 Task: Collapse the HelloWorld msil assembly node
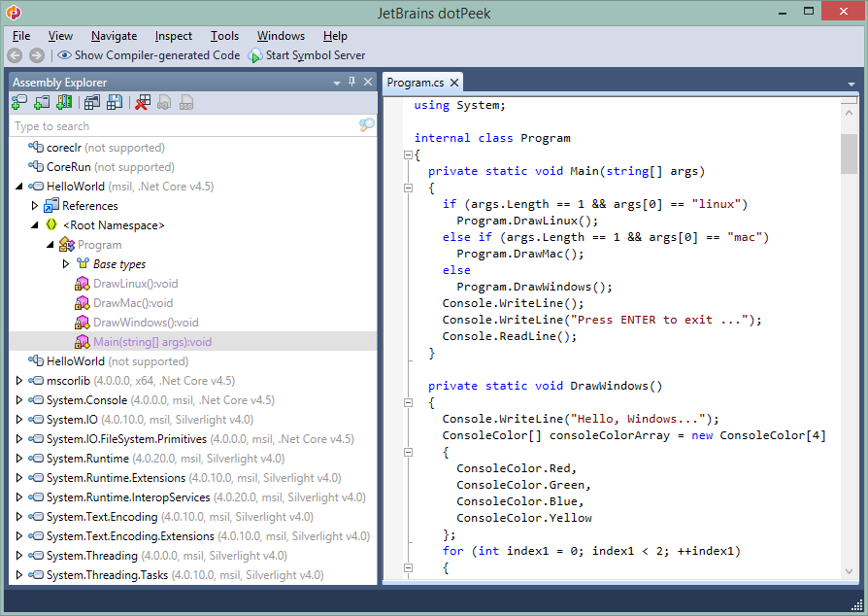click(x=18, y=187)
